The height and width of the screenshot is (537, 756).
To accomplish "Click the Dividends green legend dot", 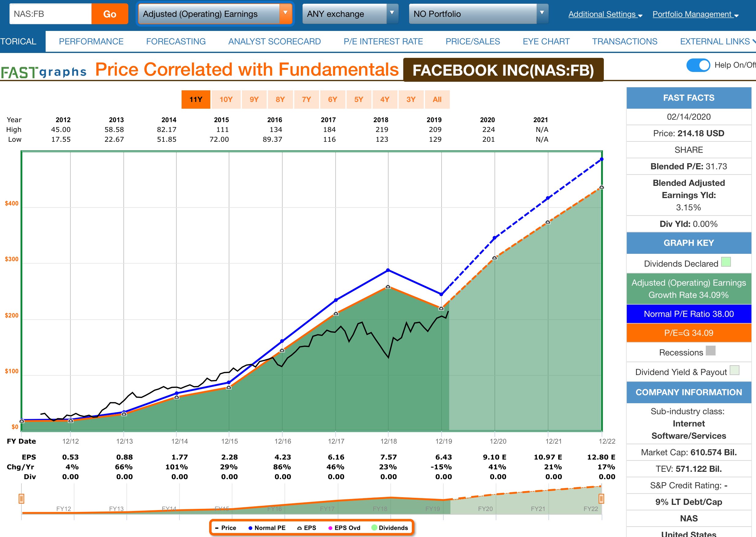I will coord(374,528).
